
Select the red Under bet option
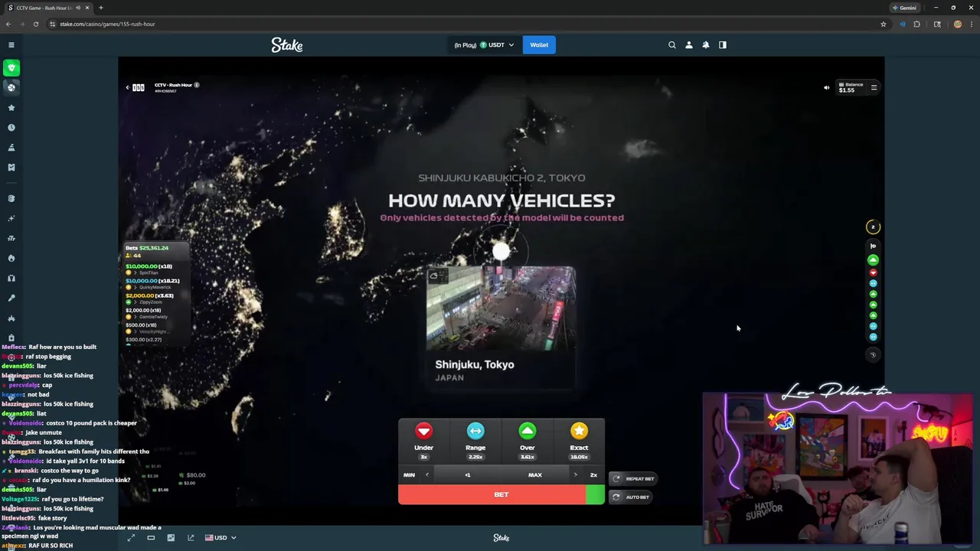(x=423, y=441)
